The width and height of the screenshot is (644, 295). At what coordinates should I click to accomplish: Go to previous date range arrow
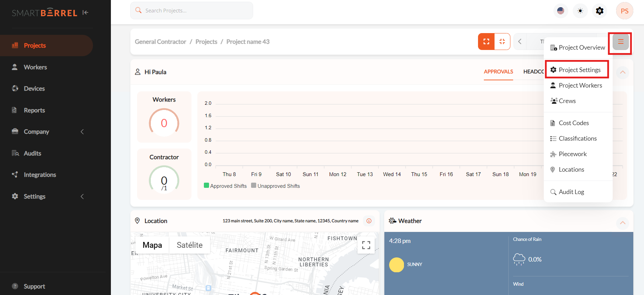tap(520, 42)
